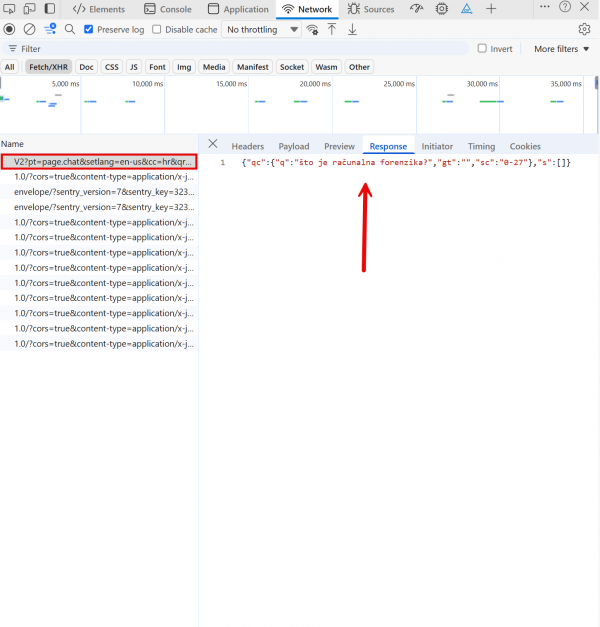Open the network conditions Wi-Fi icon

point(313,29)
